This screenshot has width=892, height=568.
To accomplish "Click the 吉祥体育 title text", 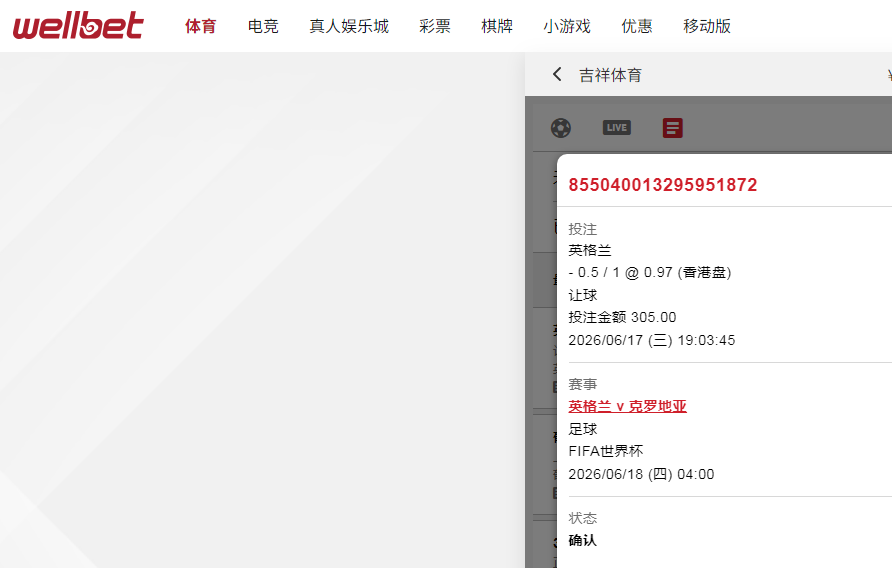I will tap(610, 75).
